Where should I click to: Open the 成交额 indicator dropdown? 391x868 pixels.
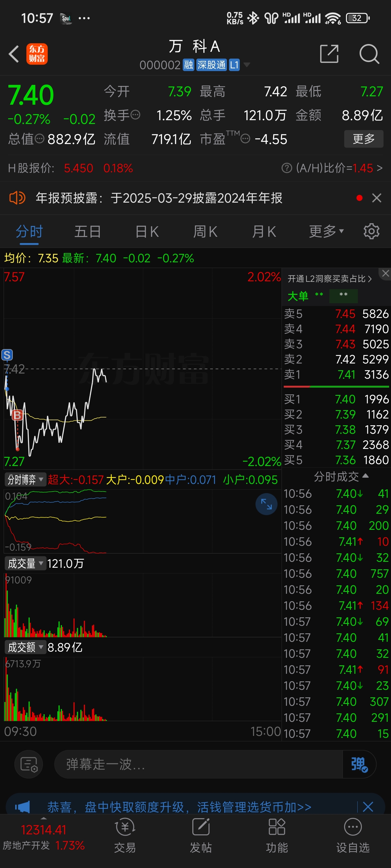pyautogui.click(x=25, y=647)
